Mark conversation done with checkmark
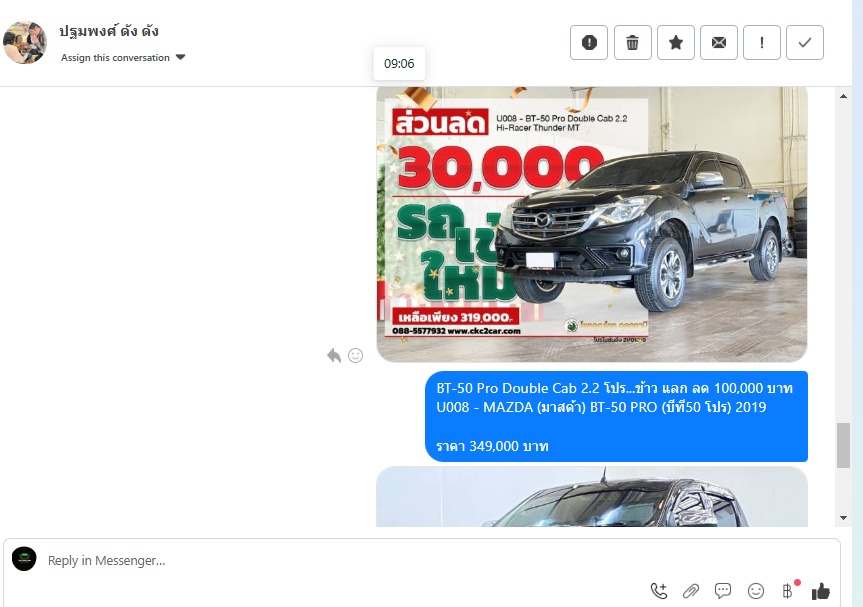863x607 pixels. pyautogui.click(x=805, y=42)
